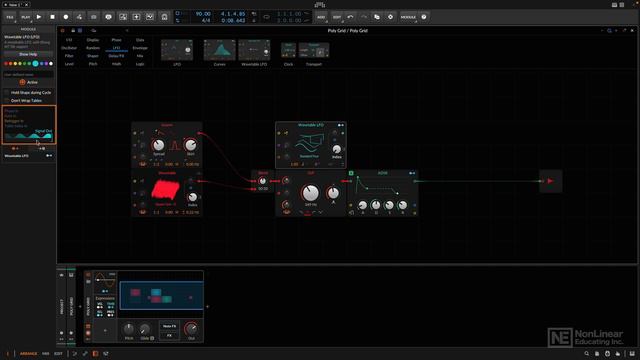The width and height of the screenshot is (640, 360).
Task: Click the red wavetable display in Wavetable oscillator
Action: [x=166, y=189]
